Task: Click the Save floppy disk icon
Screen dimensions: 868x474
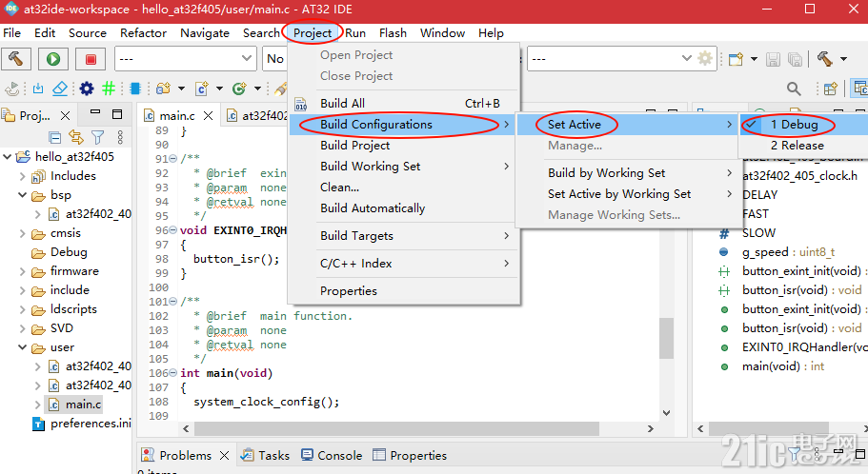Action: (774, 59)
